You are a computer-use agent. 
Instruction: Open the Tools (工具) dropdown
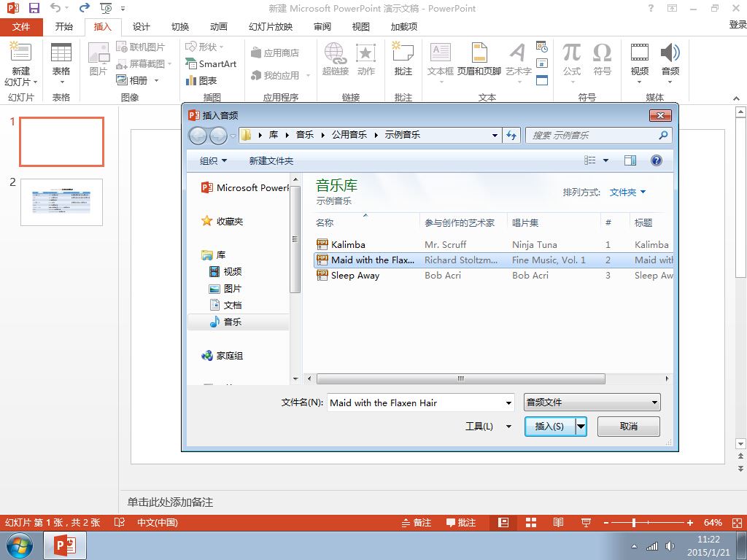coord(488,426)
